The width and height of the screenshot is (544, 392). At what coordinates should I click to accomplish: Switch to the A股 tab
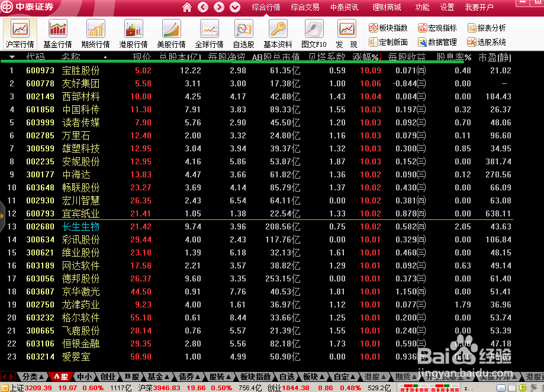61,377
